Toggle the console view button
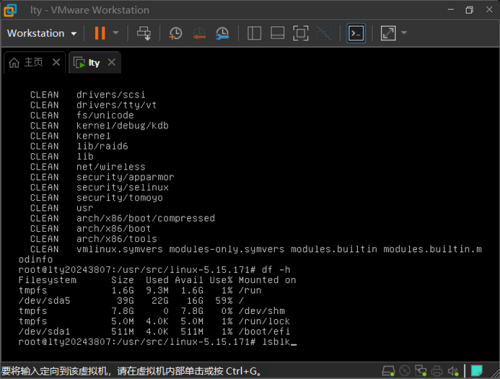 coord(356,33)
